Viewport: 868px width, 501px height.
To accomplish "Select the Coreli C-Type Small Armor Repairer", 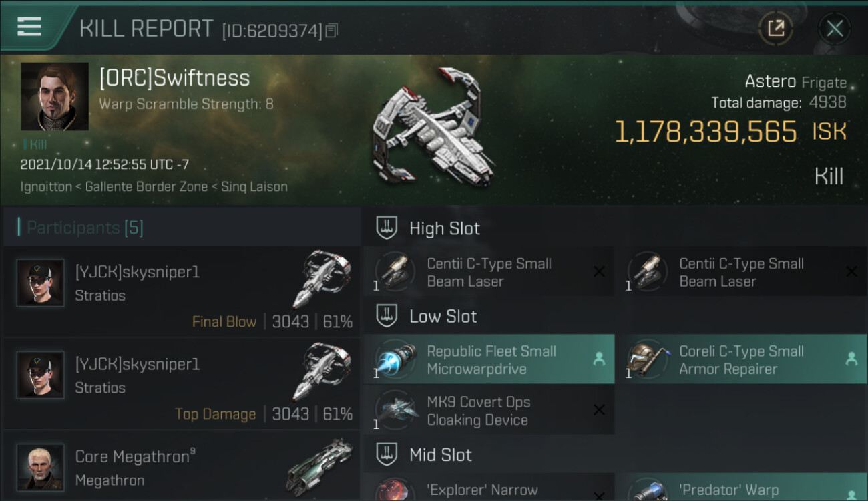I will click(x=741, y=360).
